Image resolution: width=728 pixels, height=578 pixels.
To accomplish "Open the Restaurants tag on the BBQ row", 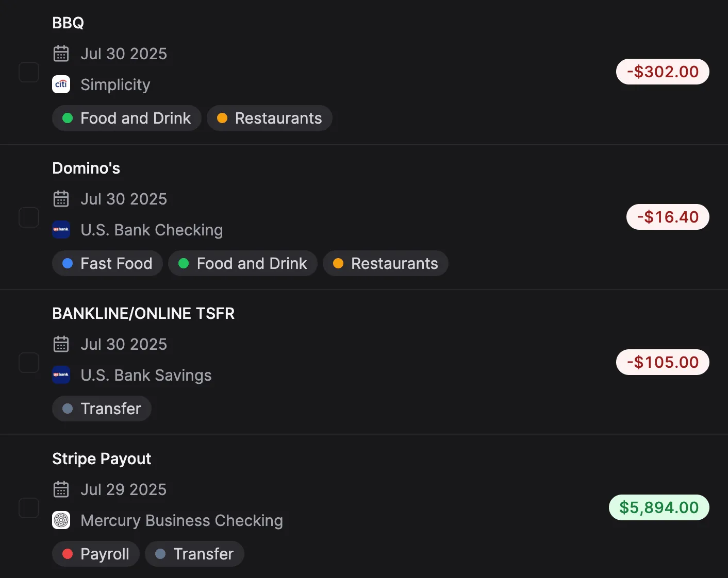I will tap(270, 118).
